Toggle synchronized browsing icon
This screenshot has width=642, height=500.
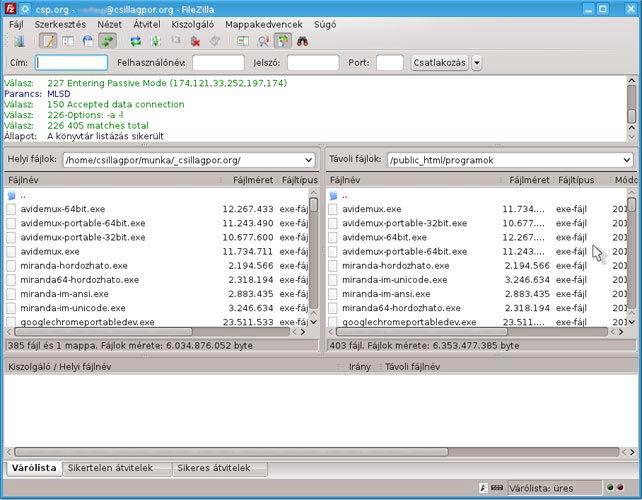tap(283, 41)
